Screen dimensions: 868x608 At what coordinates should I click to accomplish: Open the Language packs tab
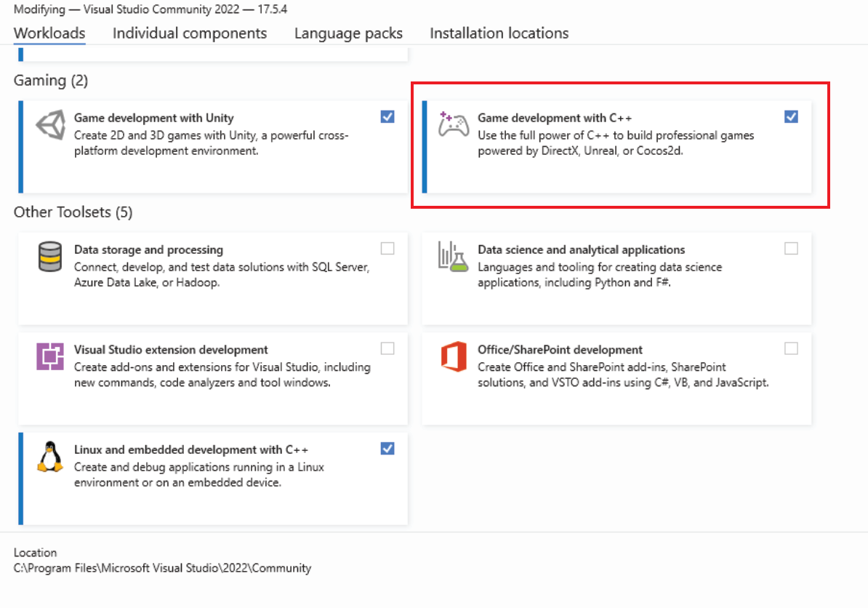click(x=348, y=33)
